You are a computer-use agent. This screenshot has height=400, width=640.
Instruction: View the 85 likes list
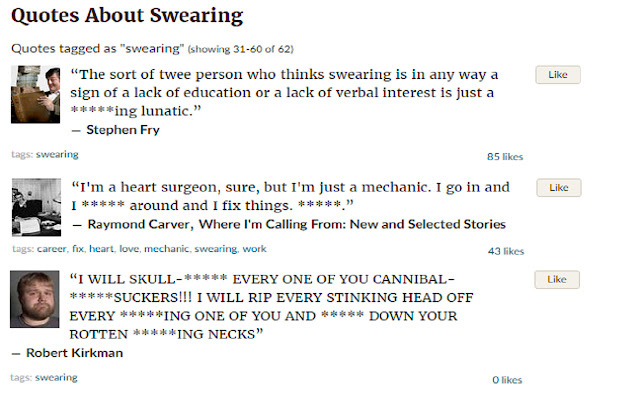505,157
